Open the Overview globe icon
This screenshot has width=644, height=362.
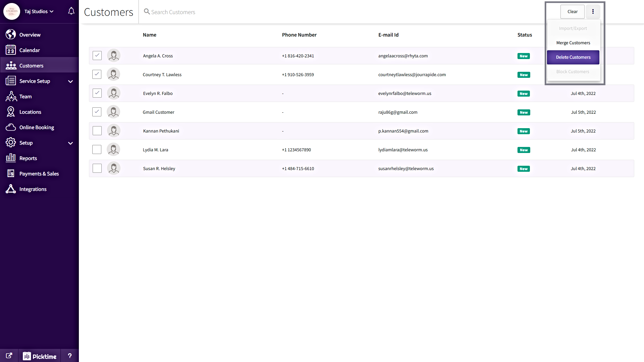point(11,35)
